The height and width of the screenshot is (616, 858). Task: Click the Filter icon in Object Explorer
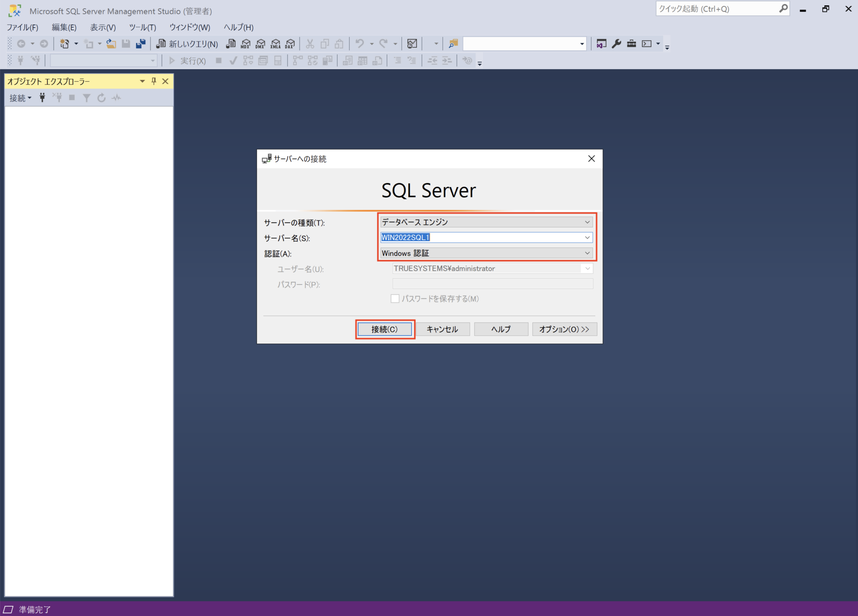click(x=87, y=98)
